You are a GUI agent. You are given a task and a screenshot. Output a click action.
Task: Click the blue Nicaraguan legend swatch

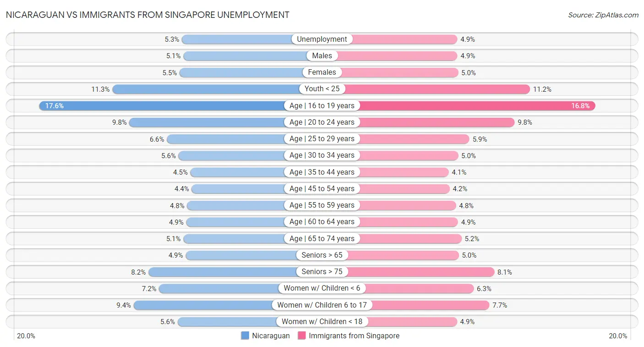245,336
